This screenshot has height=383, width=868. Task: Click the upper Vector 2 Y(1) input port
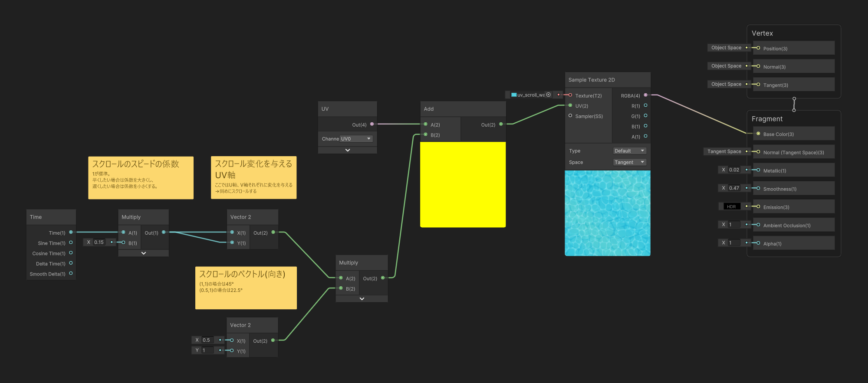232,242
